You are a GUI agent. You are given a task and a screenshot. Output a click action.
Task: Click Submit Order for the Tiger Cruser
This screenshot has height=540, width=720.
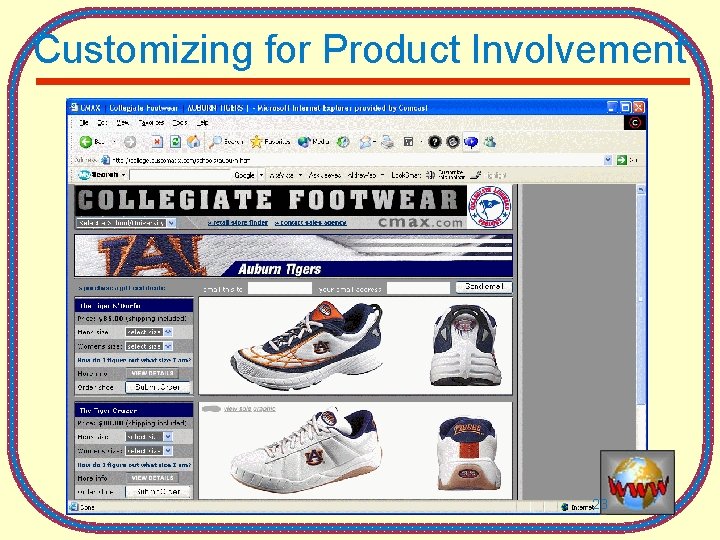pos(158,492)
